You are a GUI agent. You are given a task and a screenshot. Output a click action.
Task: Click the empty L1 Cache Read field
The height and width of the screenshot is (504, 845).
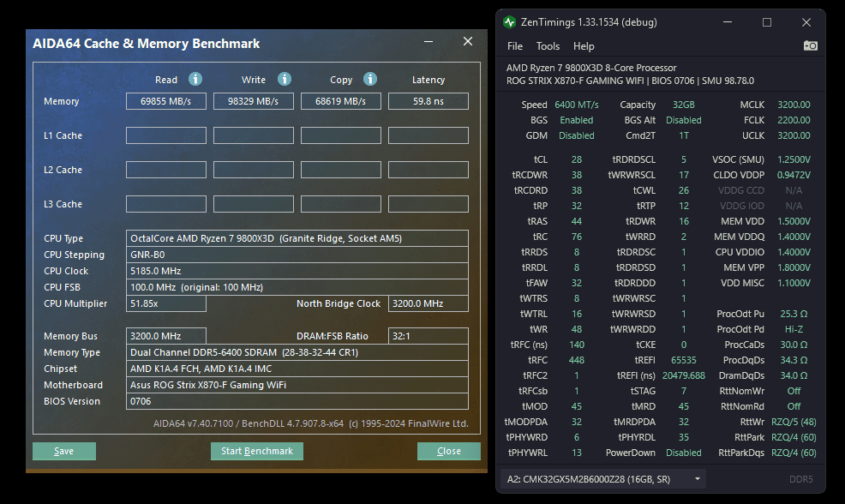click(166, 135)
